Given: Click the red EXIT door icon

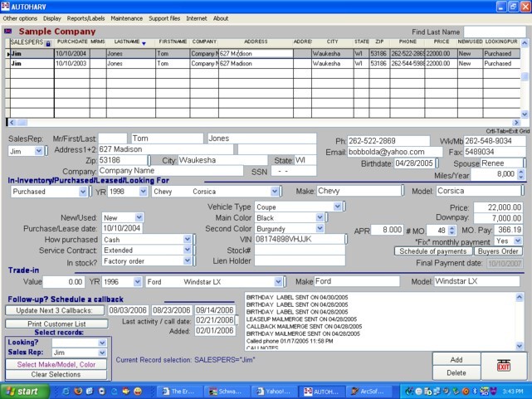Looking at the screenshot, I should pos(503,366).
